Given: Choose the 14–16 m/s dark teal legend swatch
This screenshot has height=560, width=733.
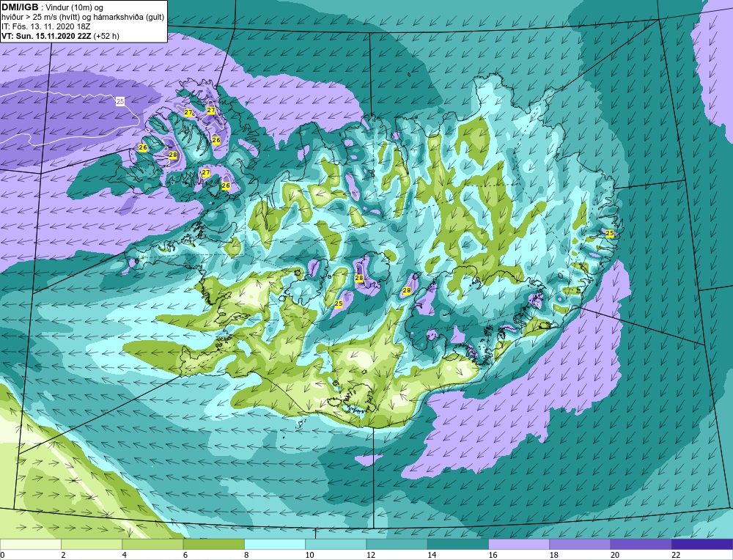Looking at the screenshot, I should pyautogui.click(x=458, y=544).
